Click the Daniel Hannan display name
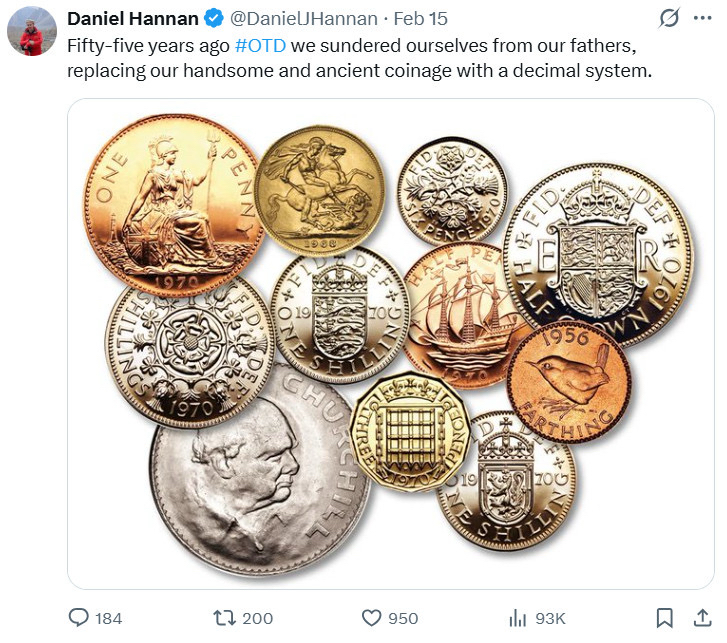The height and width of the screenshot is (643, 727). [133, 19]
